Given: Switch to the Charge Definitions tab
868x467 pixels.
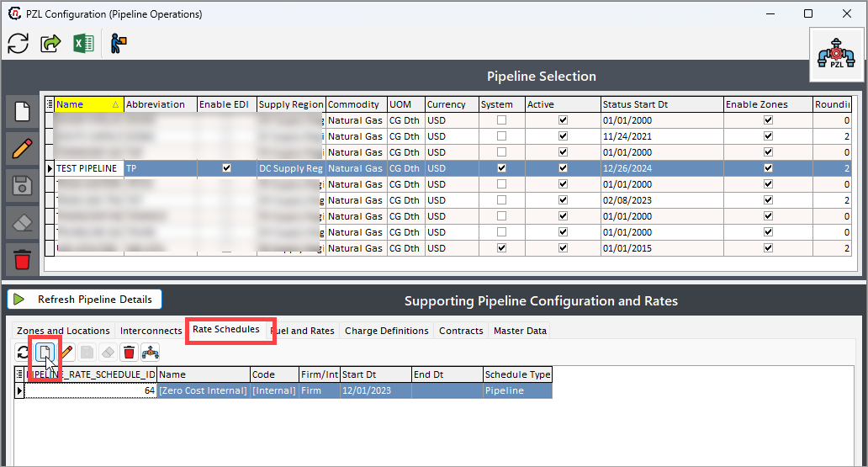Looking at the screenshot, I should pos(386,331).
